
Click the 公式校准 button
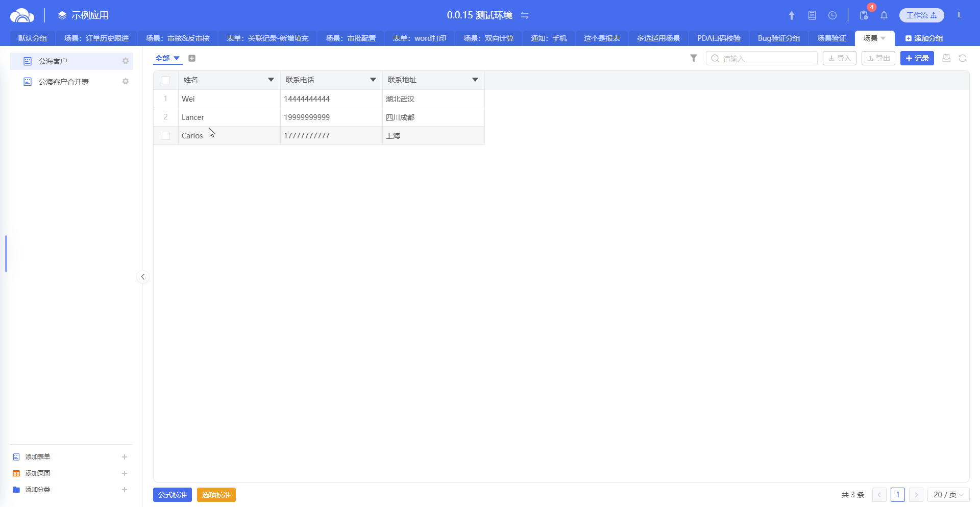click(x=173, y=495)
